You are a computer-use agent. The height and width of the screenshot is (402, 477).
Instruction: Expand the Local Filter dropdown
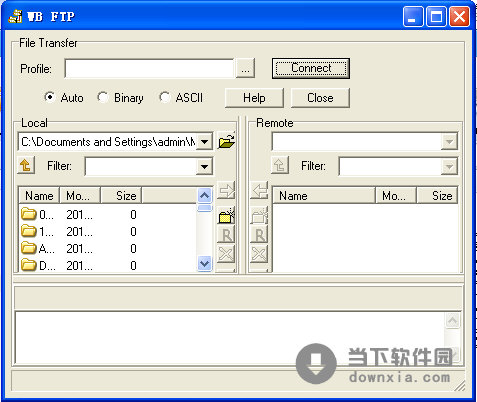click(x=204, y=166)
